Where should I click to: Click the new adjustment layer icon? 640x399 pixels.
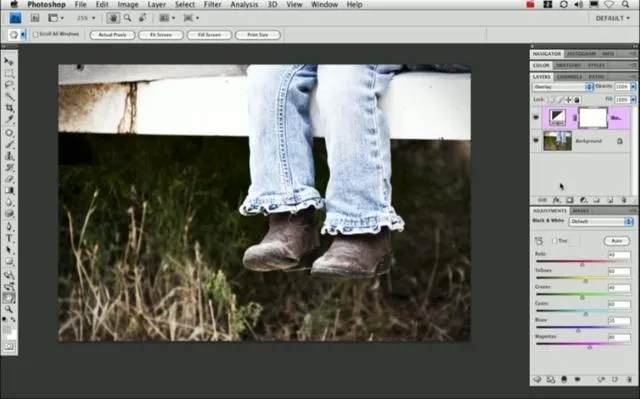pyautogui.click(x=583, y=200)
